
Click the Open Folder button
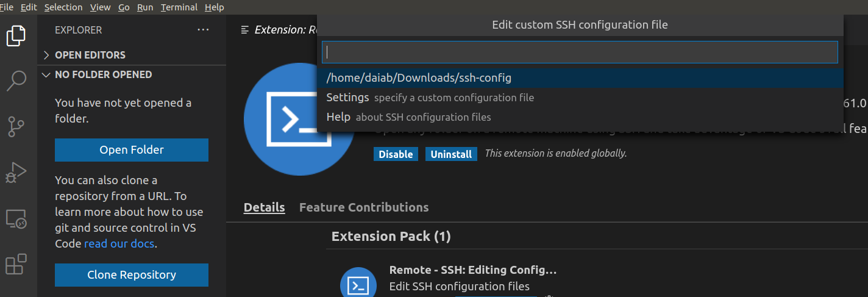(132, 150)
